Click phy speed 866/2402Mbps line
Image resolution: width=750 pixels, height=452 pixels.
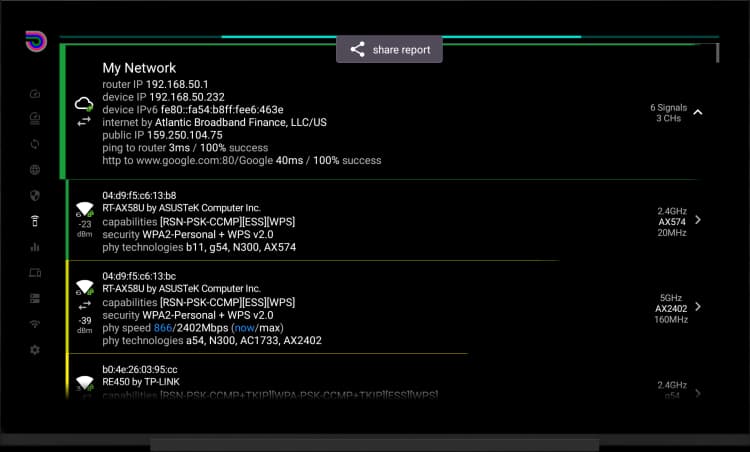[x=193, y=328]
